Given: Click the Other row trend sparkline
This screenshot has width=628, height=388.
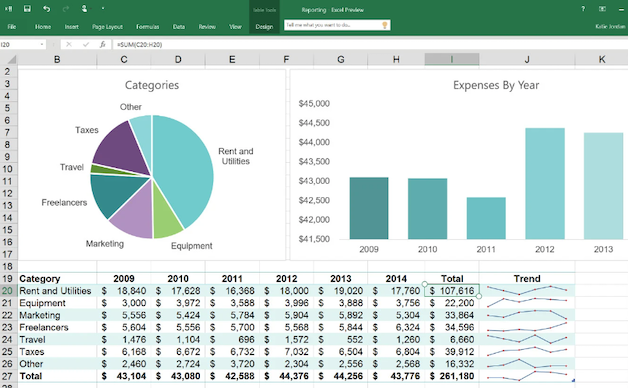Looking at the screenshot, I should 527,364.
